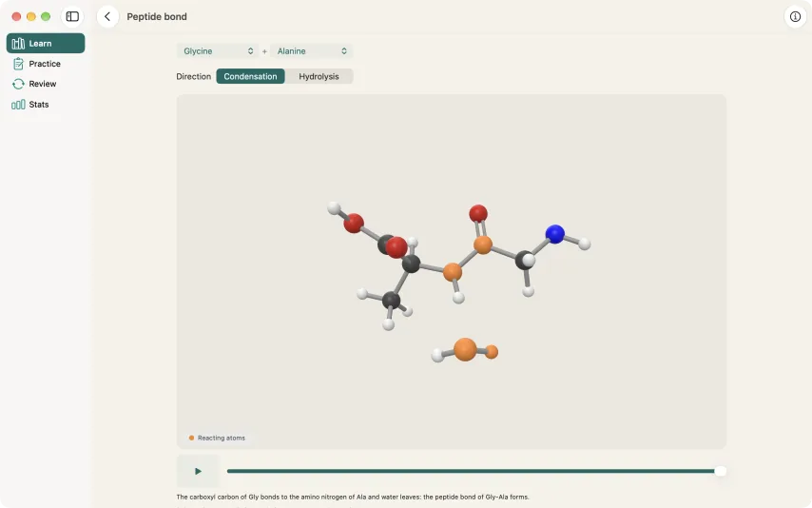Open the Learn section
Viewport: 812px width, 508px height.
click(46, 43)
